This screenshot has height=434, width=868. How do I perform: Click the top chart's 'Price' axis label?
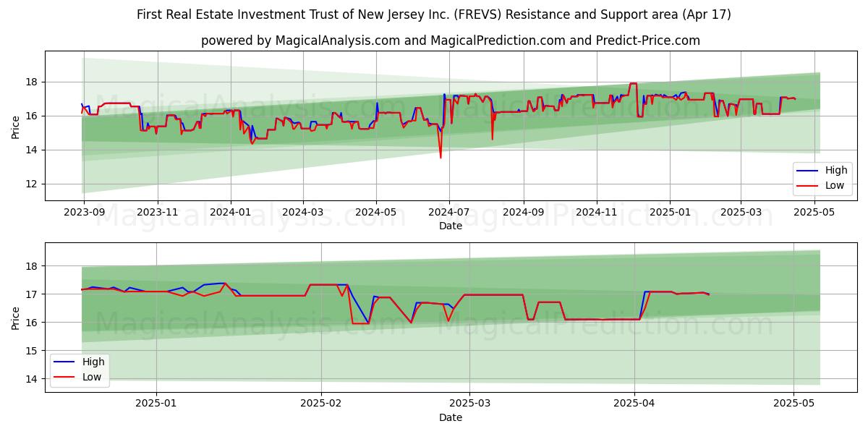16,126
